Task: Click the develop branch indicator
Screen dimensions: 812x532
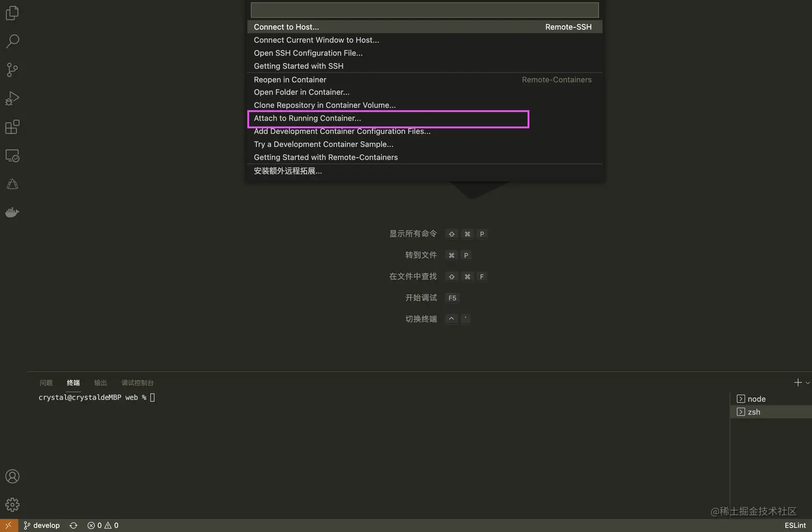Action: 41,525
